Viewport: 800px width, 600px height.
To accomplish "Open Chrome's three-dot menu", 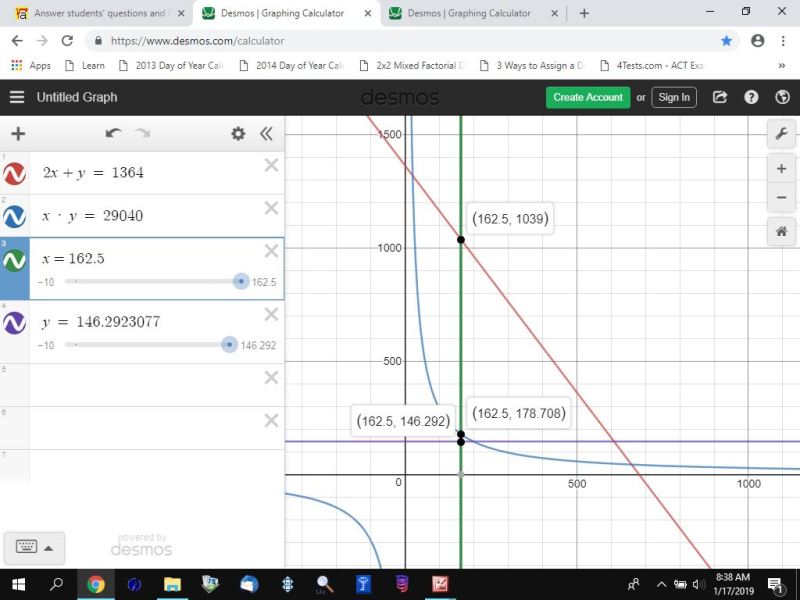I will [x=783, y=41].
